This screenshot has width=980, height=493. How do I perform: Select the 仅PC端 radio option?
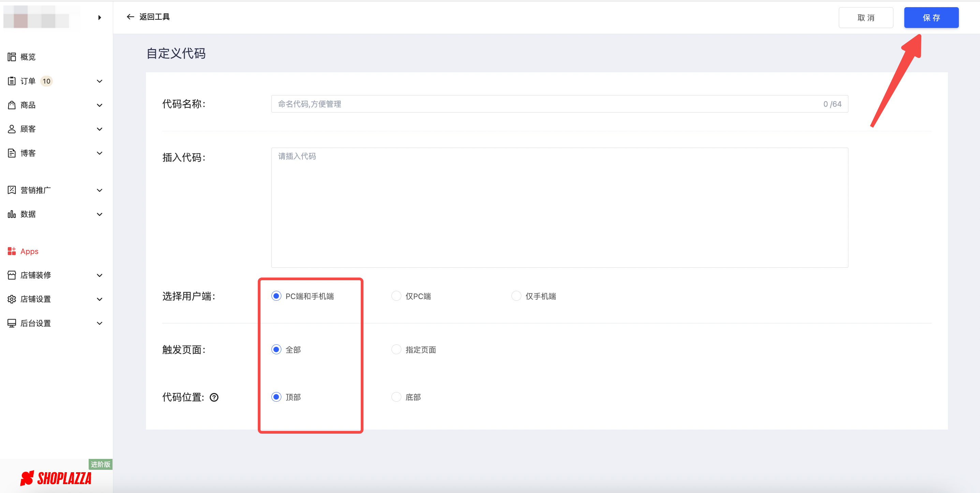click(397, 296)
